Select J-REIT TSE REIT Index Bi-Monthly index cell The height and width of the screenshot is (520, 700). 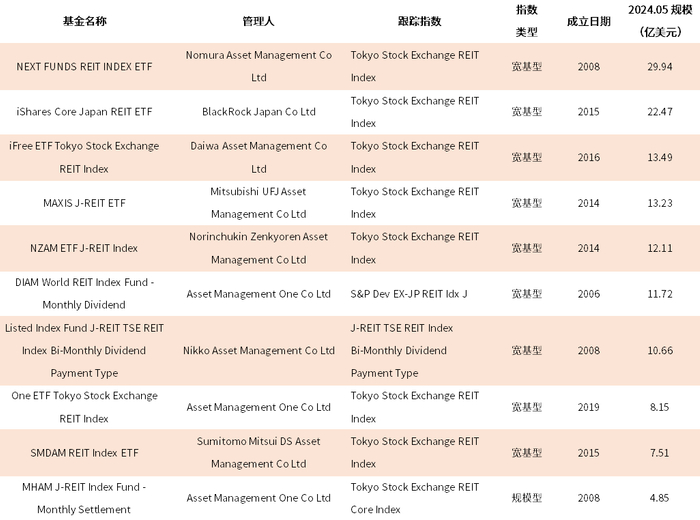[402, 350]
